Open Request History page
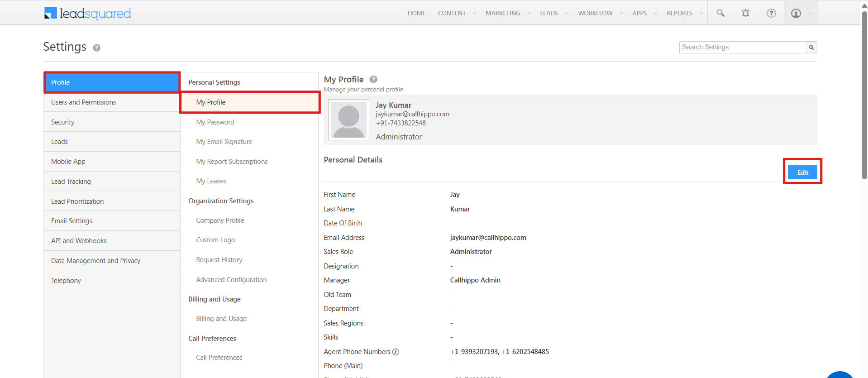The image size is (868, 378). click(x=219, y=260)
